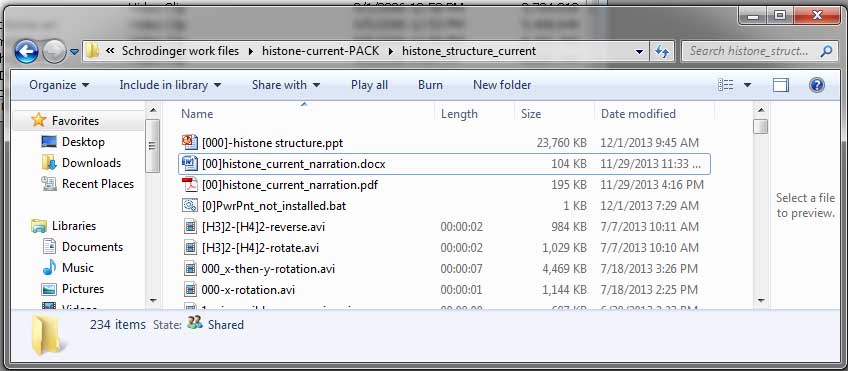Image resolution: width=848 pixels, height=371 pixels.
Task: Select Favorites star icon
Action: pyautogui.click(x=38, y=120)
